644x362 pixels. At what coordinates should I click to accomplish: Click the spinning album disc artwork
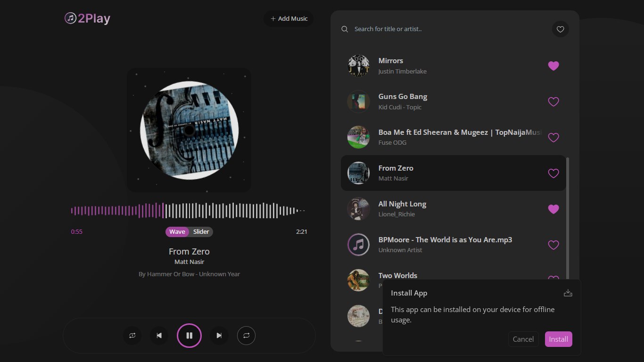click(x=189, y=130)
